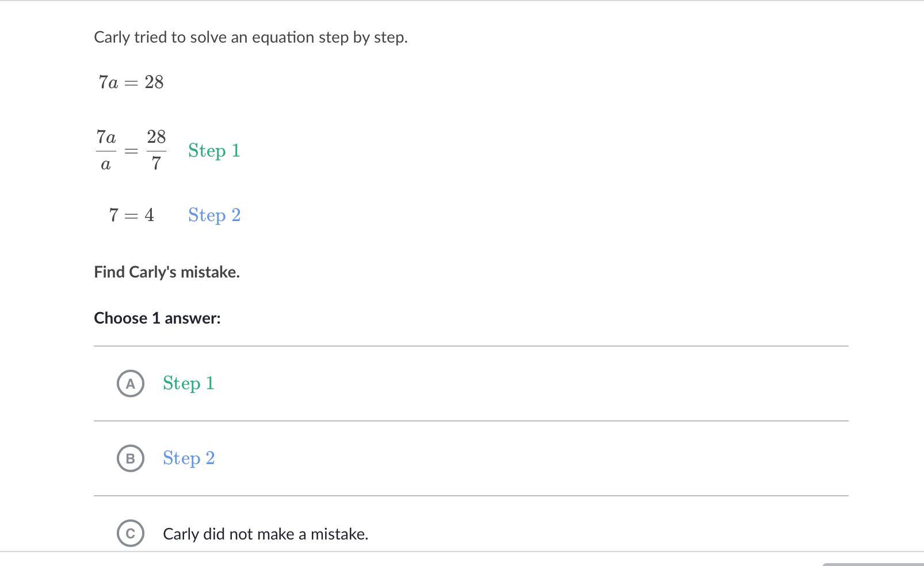Click the 'Find Carly's mistake.' heading
The image size is (924, 566).
[x=167, y=272]
